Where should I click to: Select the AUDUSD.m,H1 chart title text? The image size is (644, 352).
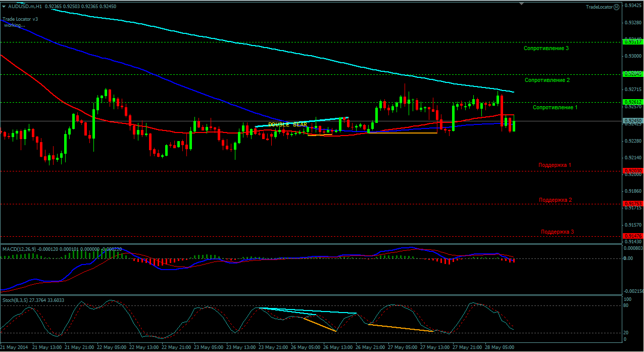pos(26,6)
